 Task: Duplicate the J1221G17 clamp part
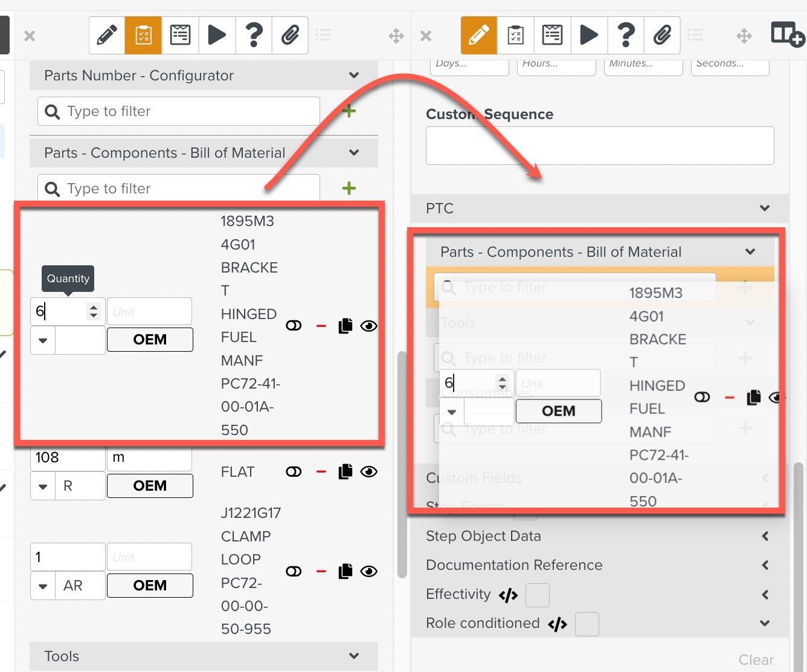[x=346, y=571]
